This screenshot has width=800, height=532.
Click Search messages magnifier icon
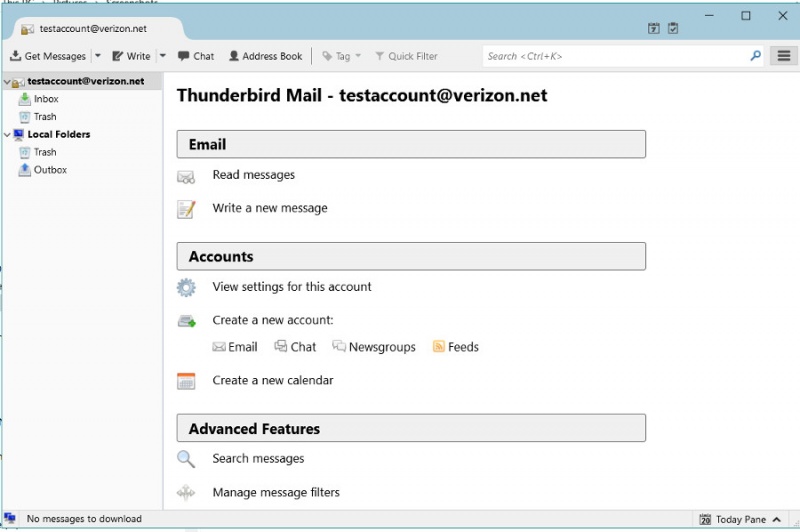click(x=186, y=459)
